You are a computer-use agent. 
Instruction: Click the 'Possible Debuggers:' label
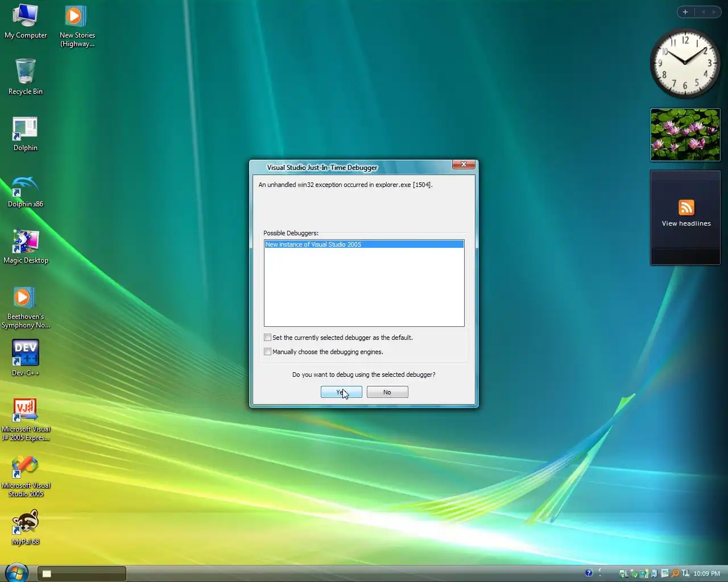291,233
